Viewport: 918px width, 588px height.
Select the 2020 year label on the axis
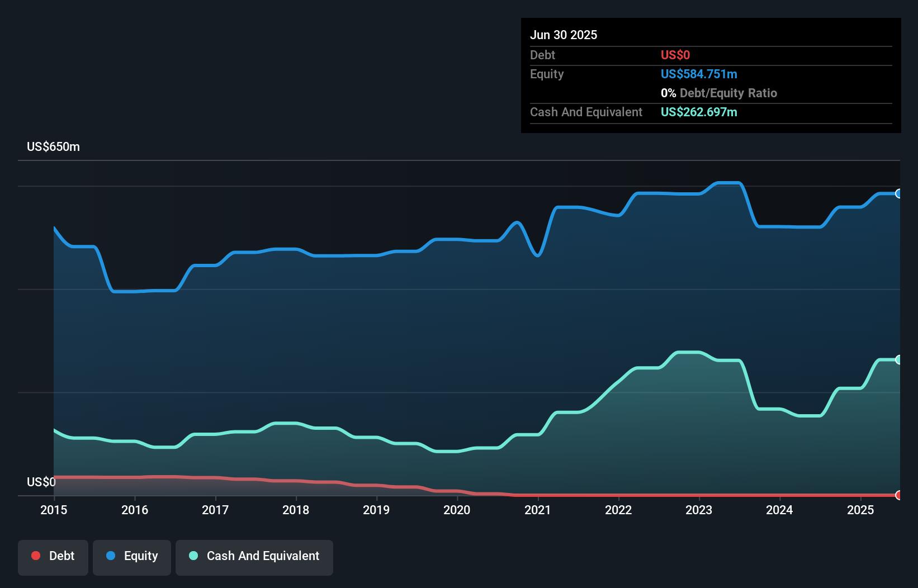click(x=457, y=510)
